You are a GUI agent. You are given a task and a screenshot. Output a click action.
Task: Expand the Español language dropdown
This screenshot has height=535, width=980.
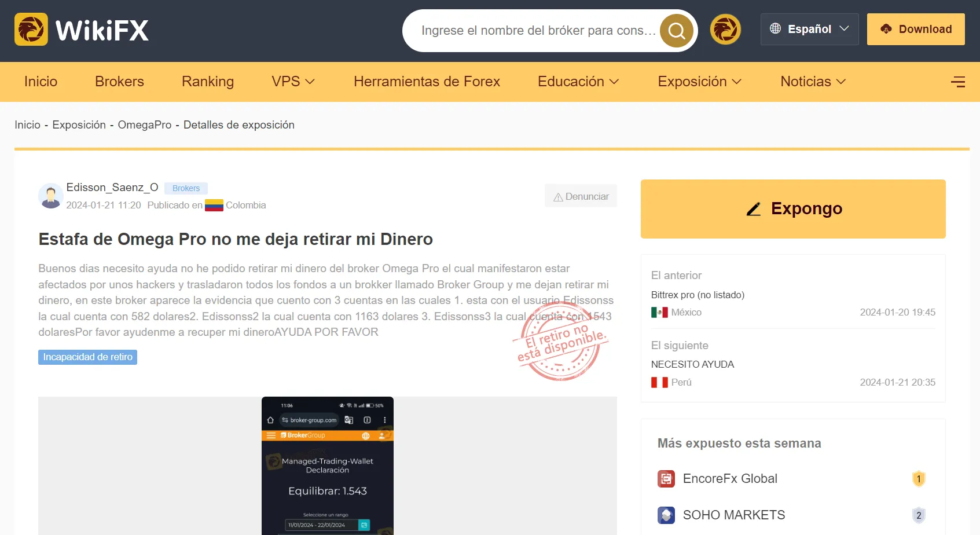point(809,29)
